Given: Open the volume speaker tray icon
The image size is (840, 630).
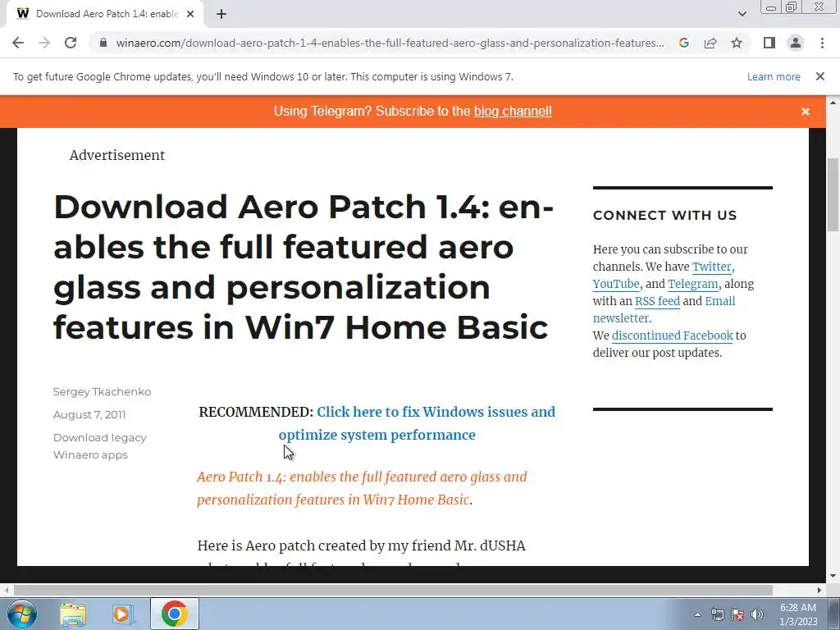Looking at the screenshot, I should (756, 614).
